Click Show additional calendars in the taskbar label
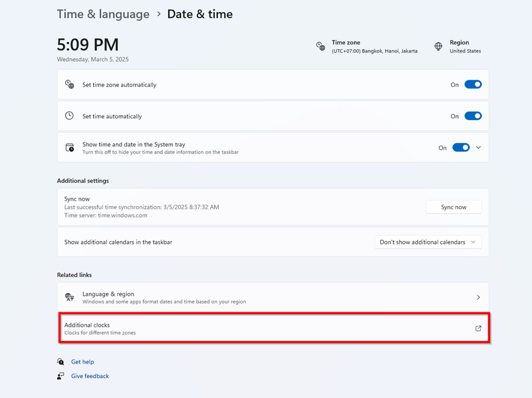The height and width of the screenshot is (398, 532). tap(118, 242)
